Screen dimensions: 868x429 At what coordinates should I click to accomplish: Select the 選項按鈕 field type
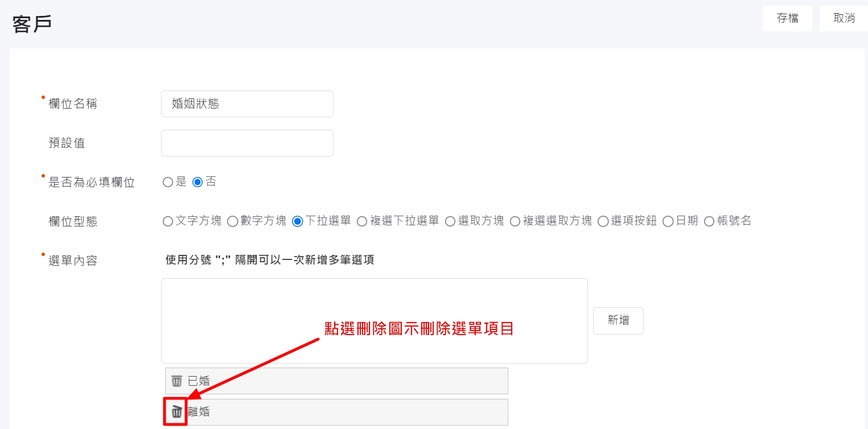coord(603,221)
